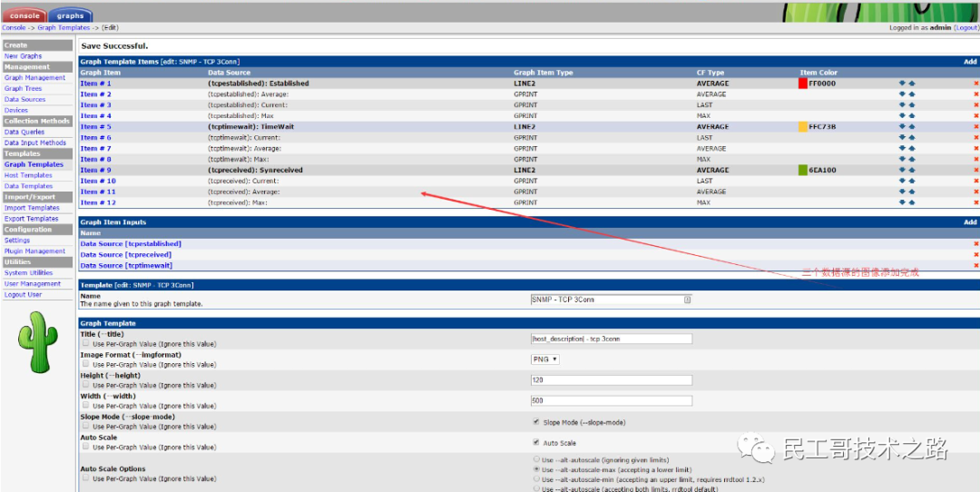This screenshot has height=492, width=980.
Task: Move Item # 5 down with the arrow
Action: (x=902, y=126)
